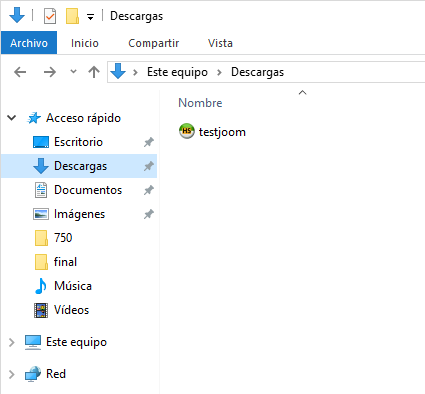Image resolution: width=425 pixels, height=394 pixels.
Task: Select the testjoom file HS icon
Action: (x=187, y=131)
